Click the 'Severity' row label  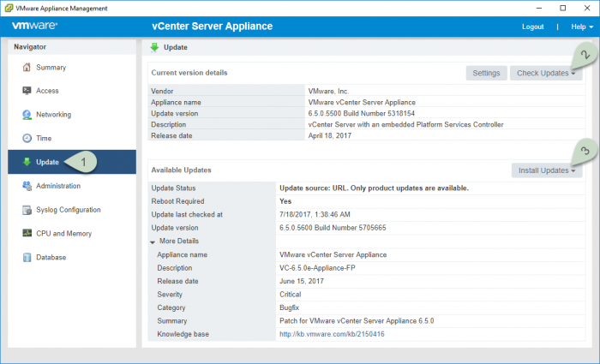[170, 295]
